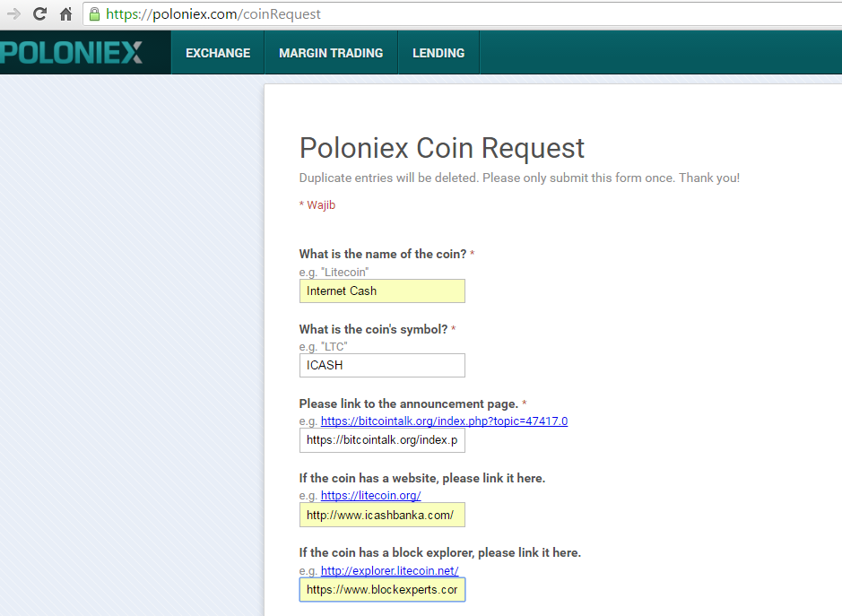This screenshot has height=616, width=842.
Task: Open the bitcointalk.org example topic link
Action: (x=444, y=421)
